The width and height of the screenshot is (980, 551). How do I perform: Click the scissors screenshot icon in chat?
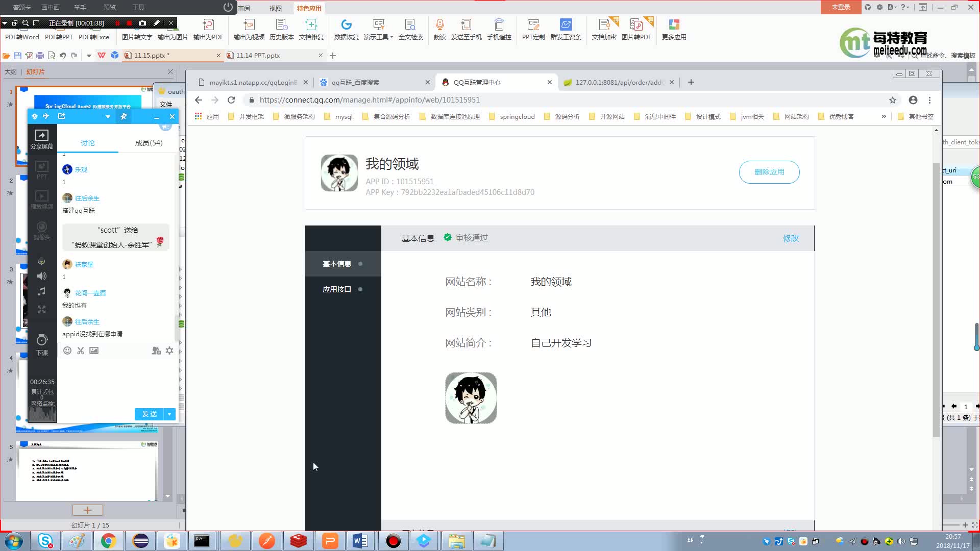pyautogui.click(x=81, y=350)
